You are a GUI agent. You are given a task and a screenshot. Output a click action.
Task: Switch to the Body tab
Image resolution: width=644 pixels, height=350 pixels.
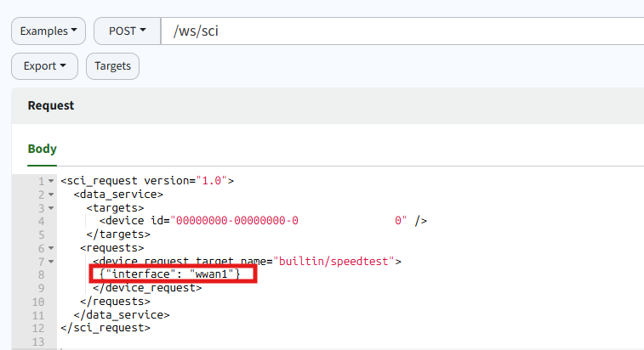click(x=43, y=149)
